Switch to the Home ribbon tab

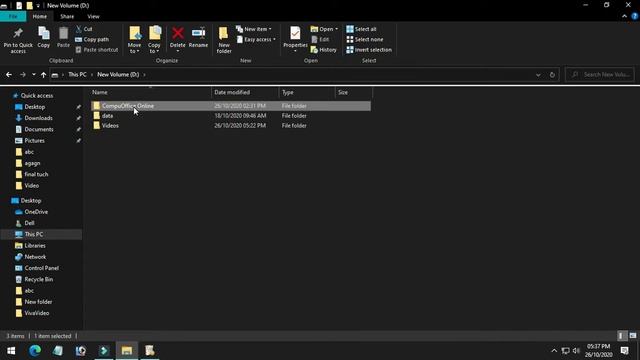(x=40, y=16)
